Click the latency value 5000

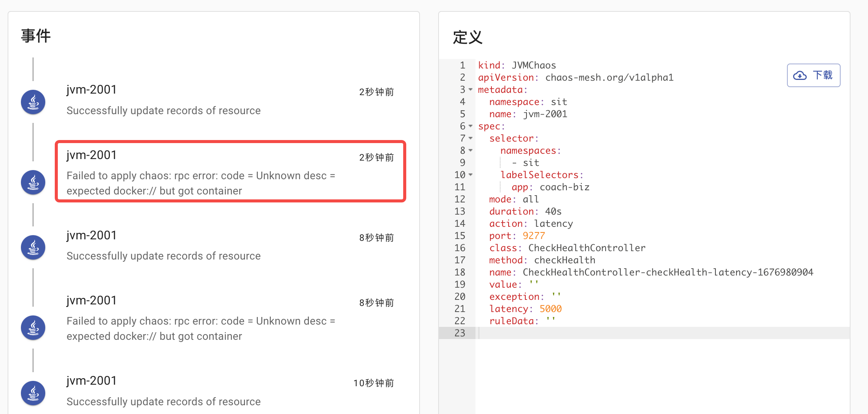pos(550,309)
